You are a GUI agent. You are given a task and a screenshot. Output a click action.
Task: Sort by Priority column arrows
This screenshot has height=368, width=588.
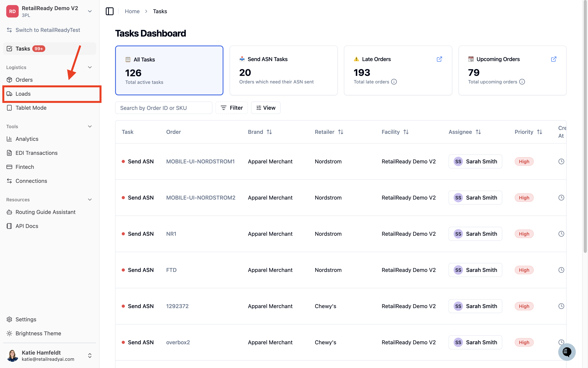click(540, 132)
